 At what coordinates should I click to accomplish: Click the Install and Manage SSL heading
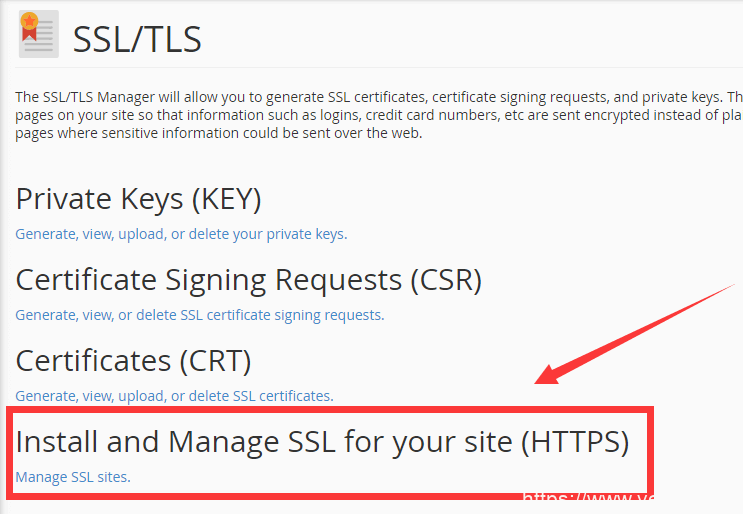pyautogui.click(x=322, y=442)
